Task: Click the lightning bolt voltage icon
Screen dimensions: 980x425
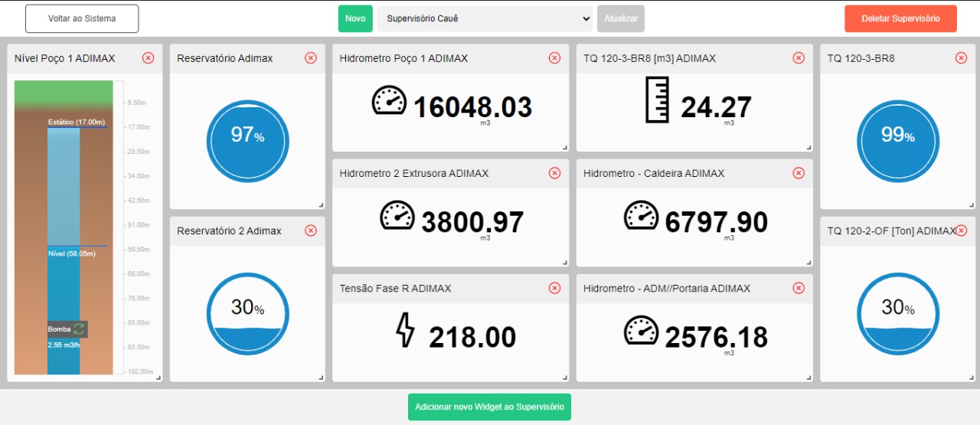Action: click(404, 330)
